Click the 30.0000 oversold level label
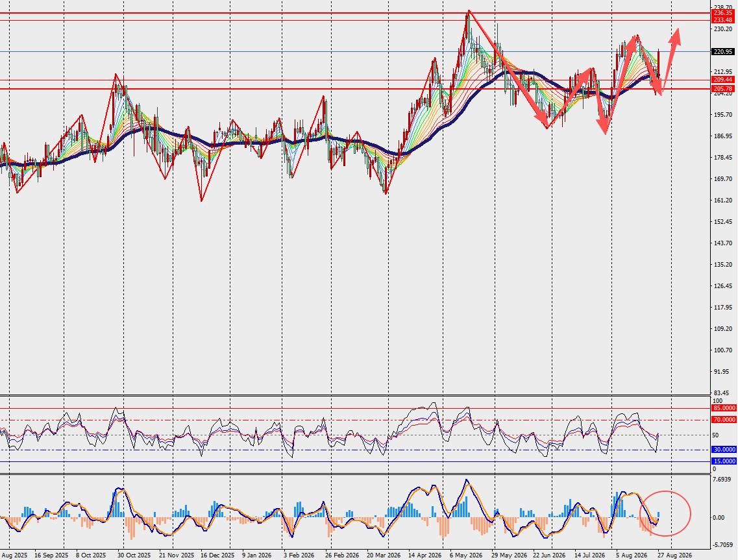This screenshot has height=560, width=738. tap(724, 450)
